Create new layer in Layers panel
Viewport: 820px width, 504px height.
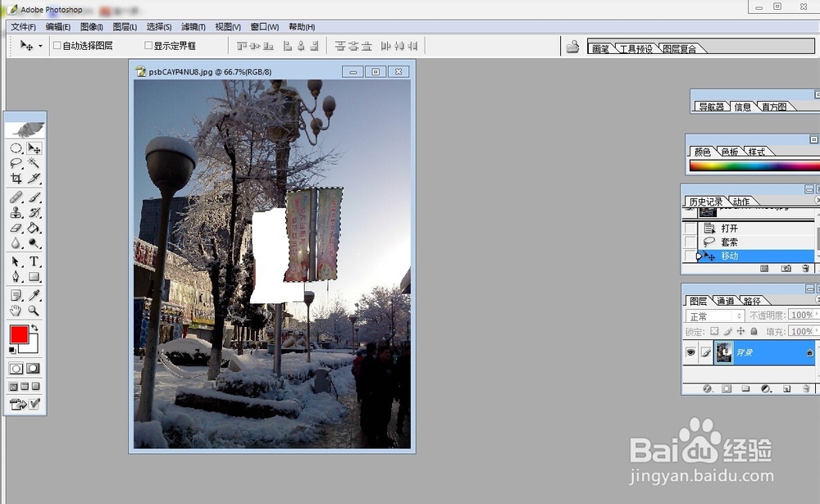pos(786,388)
